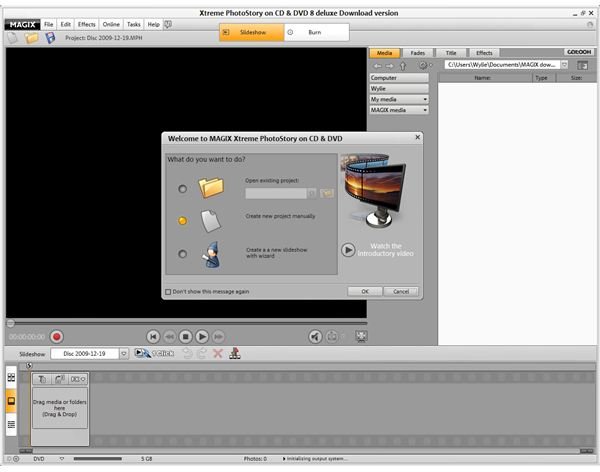Click the back arrow in Media browser
This screenshot has height=472, width=600.
[378, 66]
